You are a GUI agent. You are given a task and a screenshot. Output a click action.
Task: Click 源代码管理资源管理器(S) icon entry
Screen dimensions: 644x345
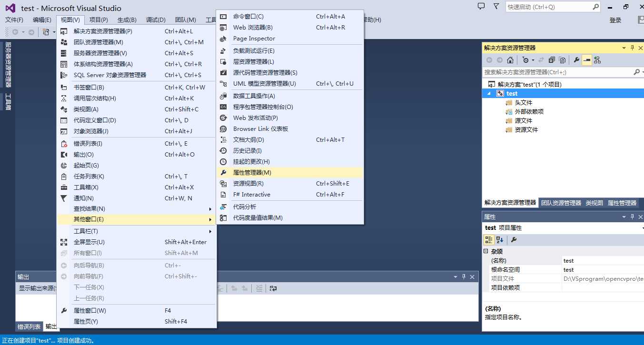[290, 73]
